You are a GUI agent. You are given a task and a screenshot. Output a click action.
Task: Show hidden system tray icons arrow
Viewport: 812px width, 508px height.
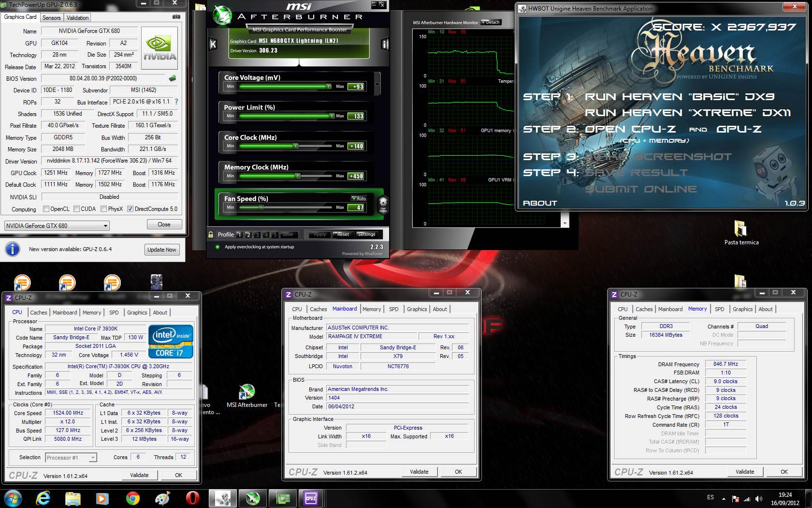pyautogui.click(x=724, y=499)
